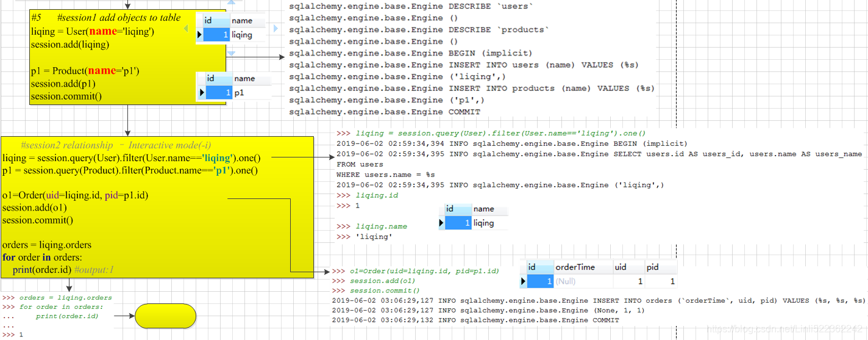Viewport: 868px width, 340px height.
Task: Click 'session.add(o1)' in the session2 yellow box
Action: [35, 208]
